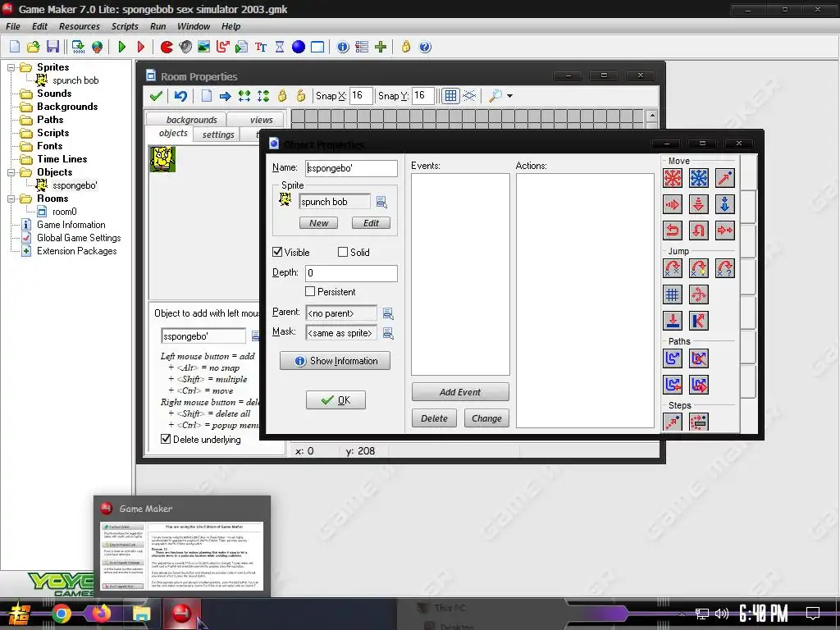Screen dimensions: 840x630
Task: Switch to backgrounds tab in Room Properties
Action: (186, 120)
